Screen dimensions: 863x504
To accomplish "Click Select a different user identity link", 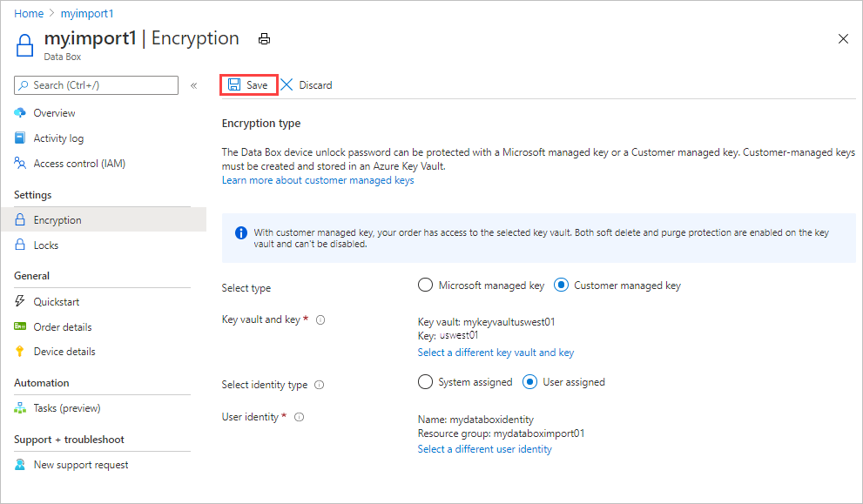I will coord(484,449).
